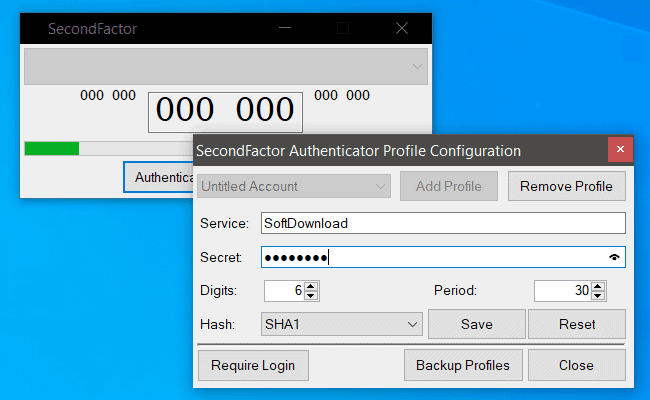This screenshot has height=400, width=650.
Task: Click the green time progress bar
Action: (52, 148)
